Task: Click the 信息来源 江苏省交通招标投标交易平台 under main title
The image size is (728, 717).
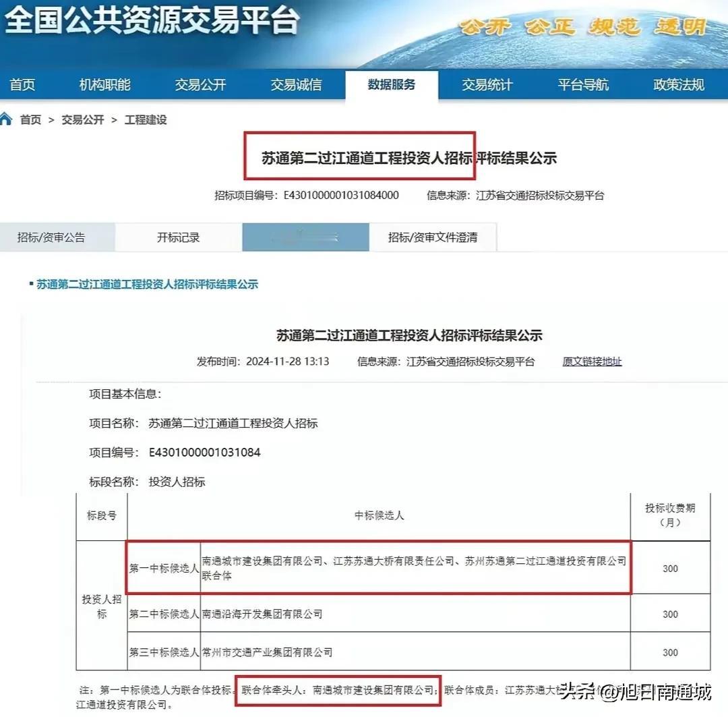Action: pyautogui.click(x=516, y=195)
